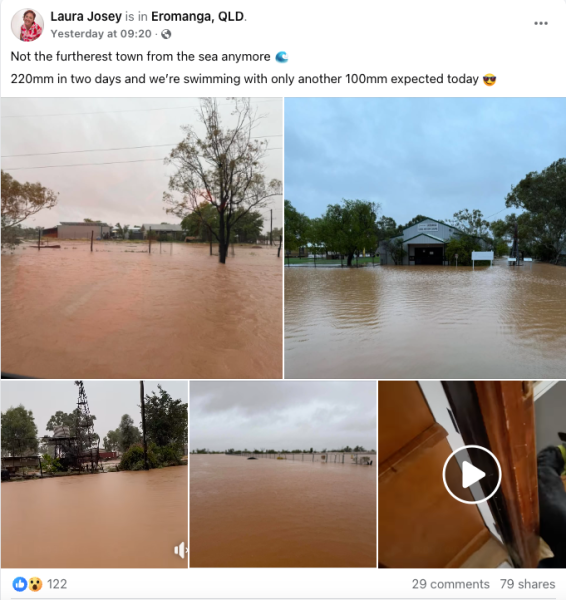Image resolution: width=566 pixels, height=600 pixels.
Task: Click the sunglasses emoji in the post text
Action: pyautogui.click(x=489, y=80)
